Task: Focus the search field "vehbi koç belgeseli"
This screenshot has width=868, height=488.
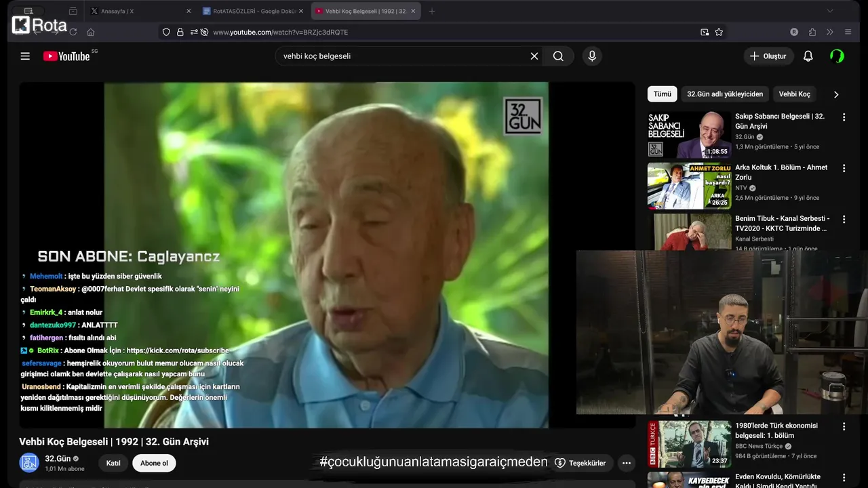Action: tap(404, 56)
